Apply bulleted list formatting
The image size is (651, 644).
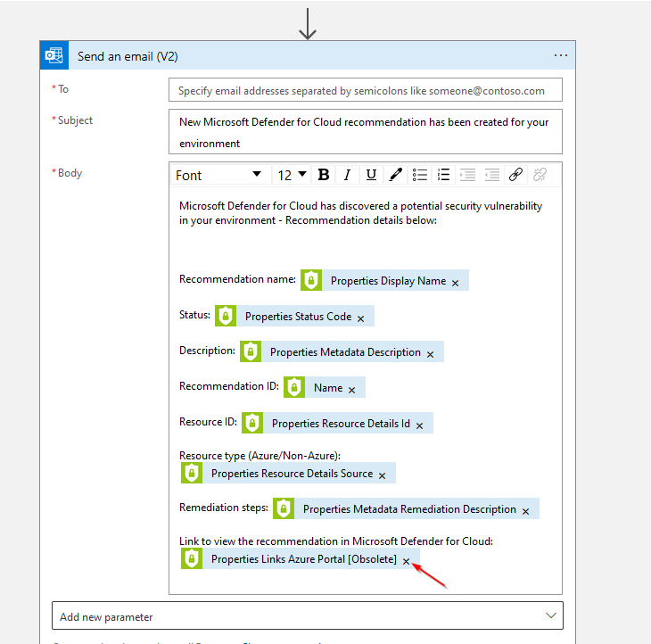pos(420,175)
